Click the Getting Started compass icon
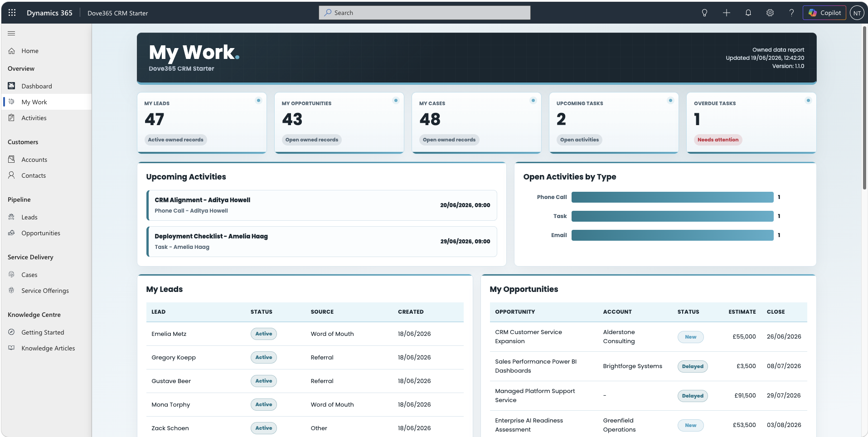This screenshot has height=437, width=868. click(x=12, y=332)
